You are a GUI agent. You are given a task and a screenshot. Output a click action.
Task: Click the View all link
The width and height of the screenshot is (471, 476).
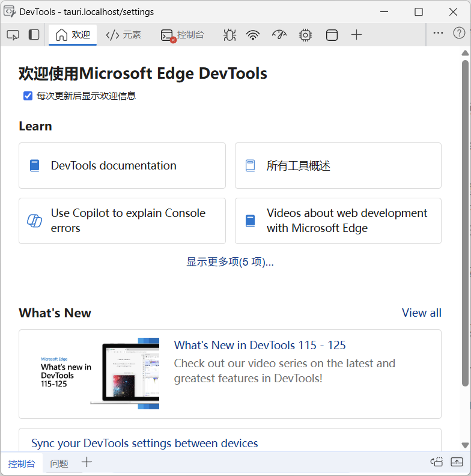point(422,313)
